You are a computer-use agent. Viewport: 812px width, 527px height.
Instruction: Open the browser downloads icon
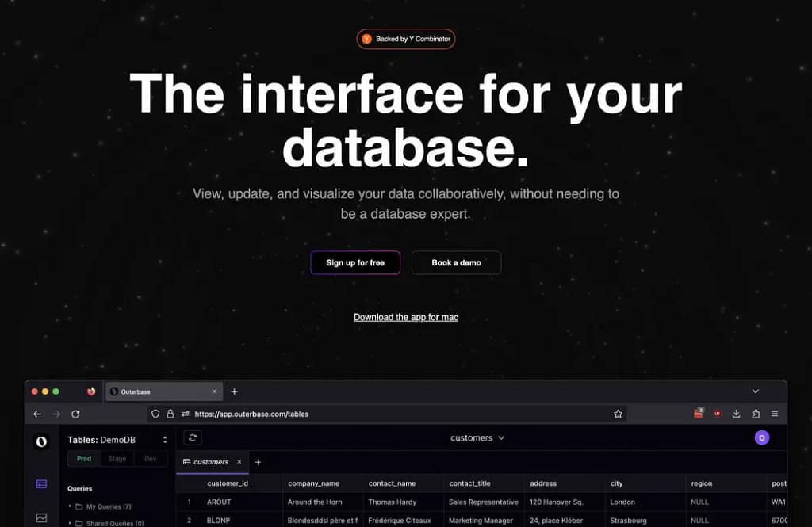736,414
